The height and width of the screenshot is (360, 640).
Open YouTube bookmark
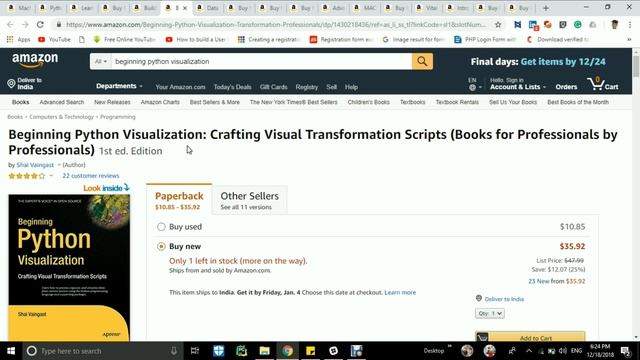pyautogui.click(x=54, y=39)
